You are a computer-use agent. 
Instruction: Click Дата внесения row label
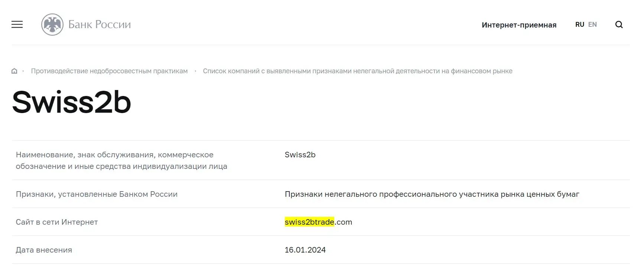pyautogui.click(x=44, y=250)
